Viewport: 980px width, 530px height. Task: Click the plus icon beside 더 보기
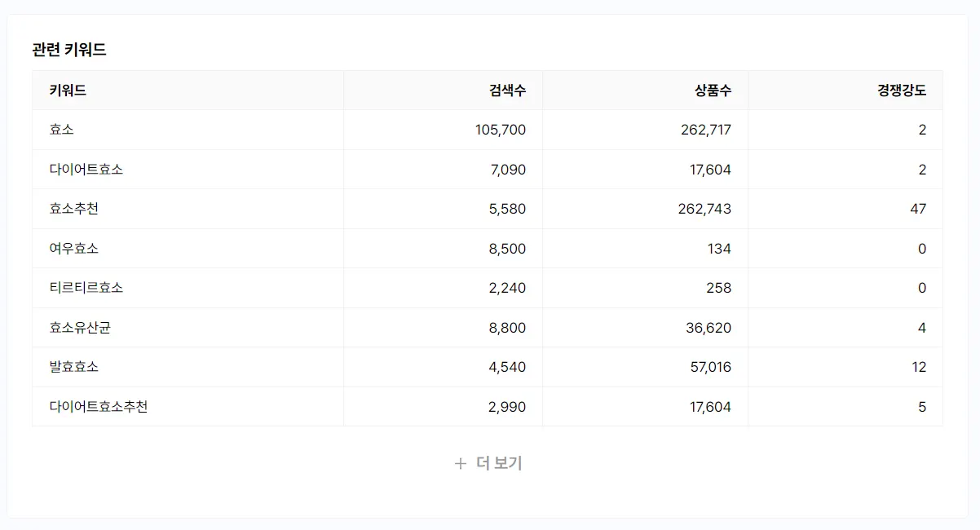tap(461, 464)
